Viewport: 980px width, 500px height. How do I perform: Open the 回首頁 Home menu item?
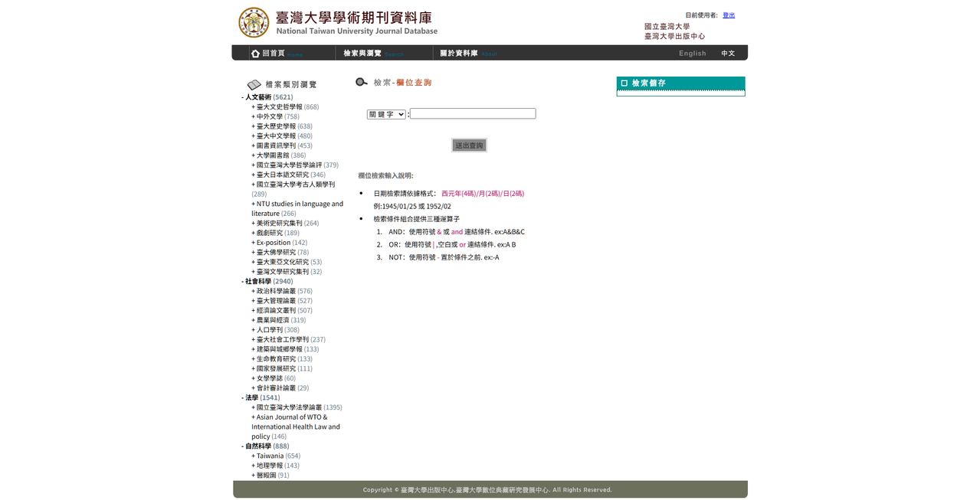tap(283, 53)
